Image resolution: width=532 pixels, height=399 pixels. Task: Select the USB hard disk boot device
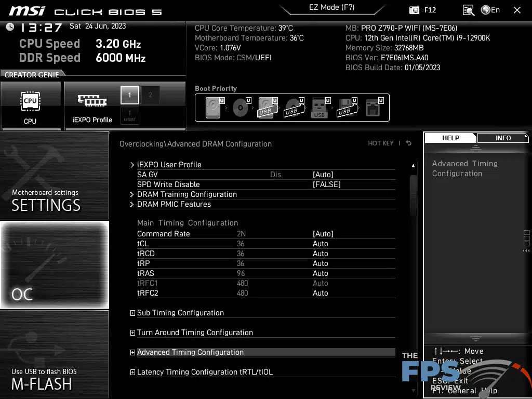tap(268, 108)
